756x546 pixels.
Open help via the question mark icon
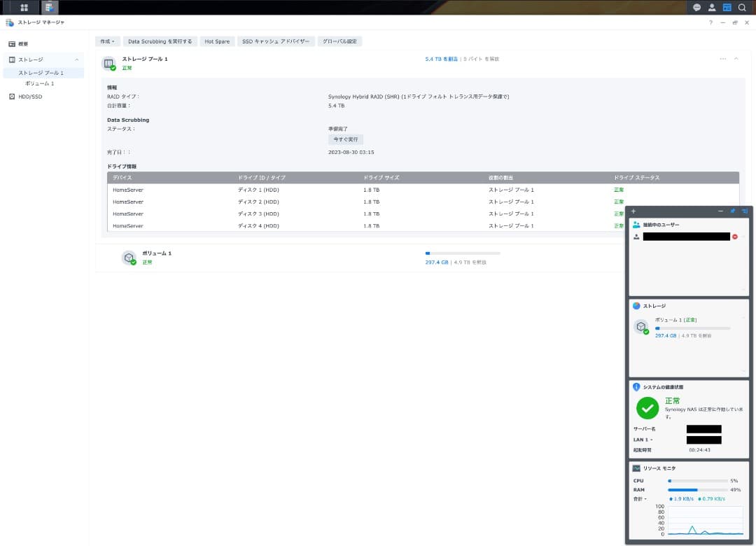click(x=711, y=22)
